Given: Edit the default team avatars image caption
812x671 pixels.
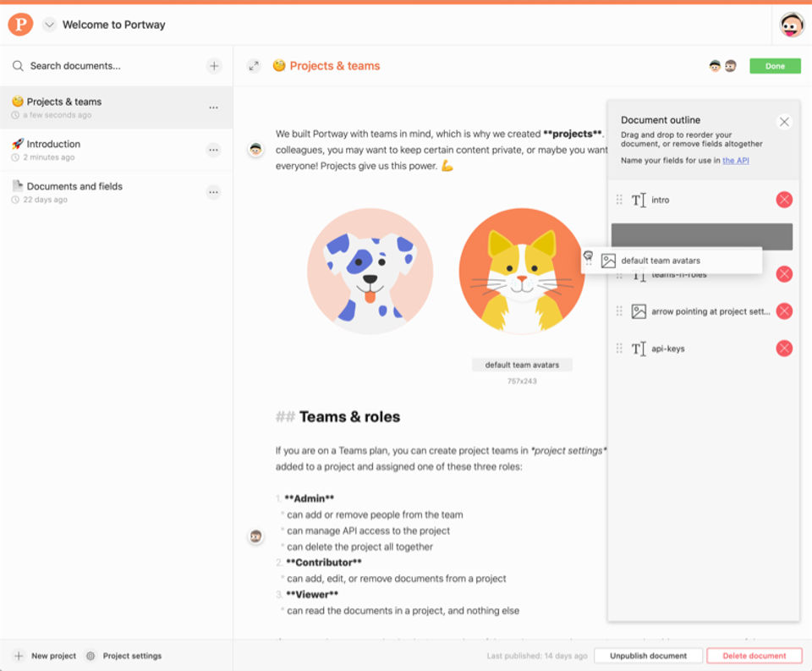Looking at the screenshot, I should pos(522,365).
